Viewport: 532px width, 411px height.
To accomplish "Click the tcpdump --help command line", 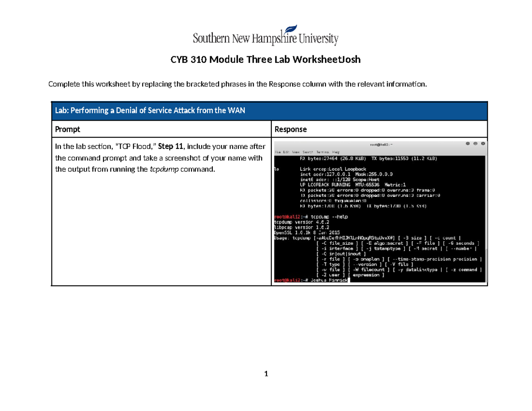I will [x=311, y=217].
